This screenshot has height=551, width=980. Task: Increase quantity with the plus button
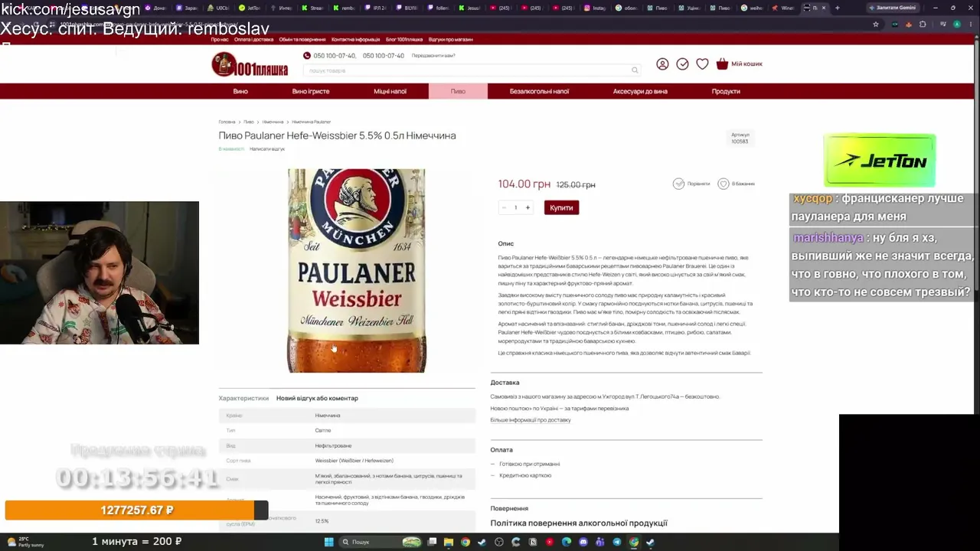528,207
